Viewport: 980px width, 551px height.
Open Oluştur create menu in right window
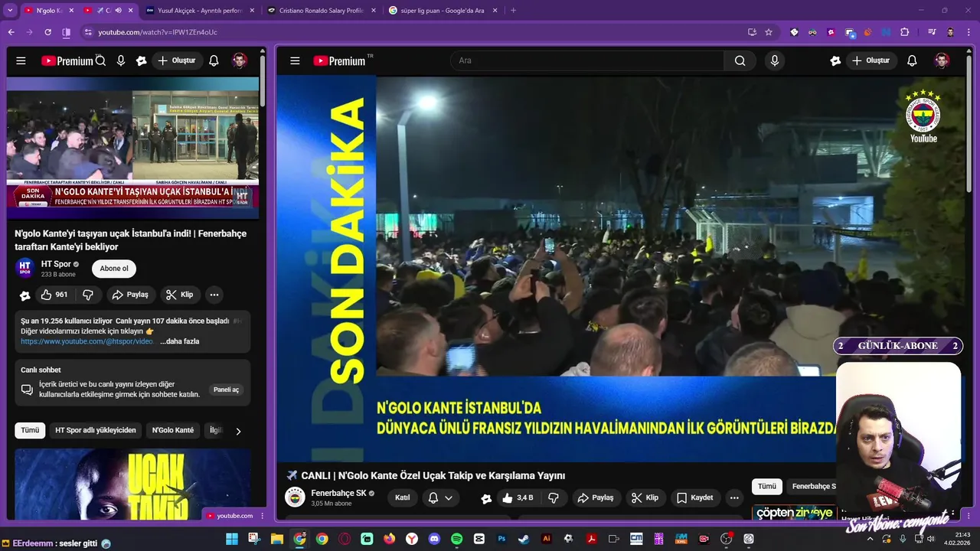871,60
